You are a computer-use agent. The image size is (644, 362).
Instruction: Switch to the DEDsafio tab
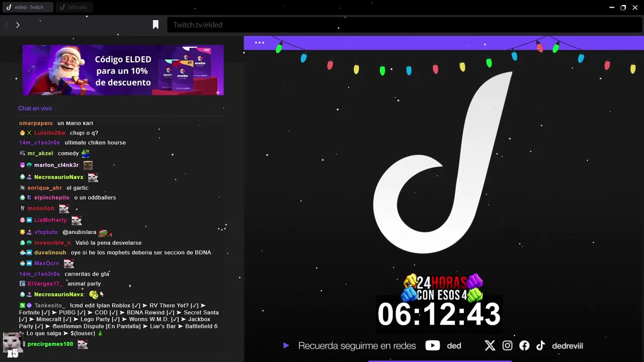[74, 7]
